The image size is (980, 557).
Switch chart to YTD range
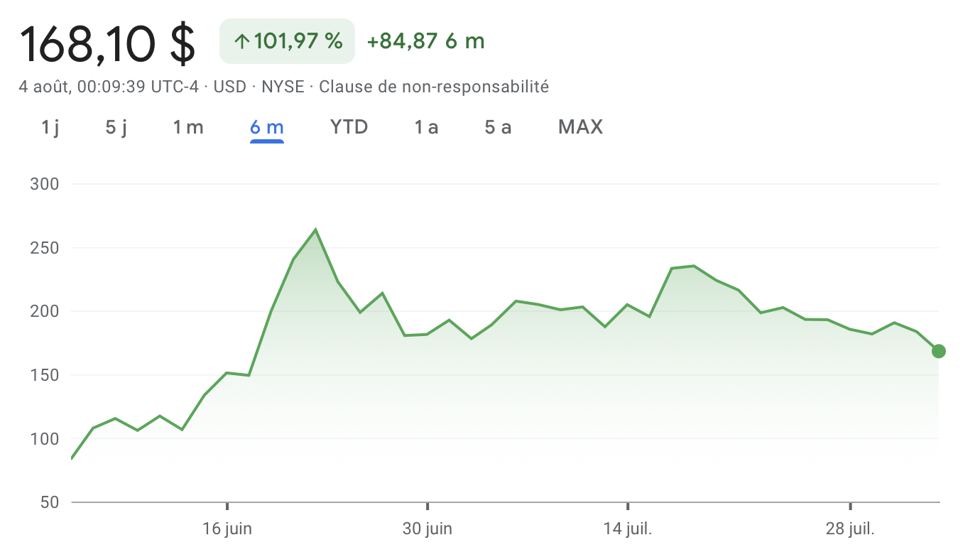pyautogui.click(x=349, y=127)
